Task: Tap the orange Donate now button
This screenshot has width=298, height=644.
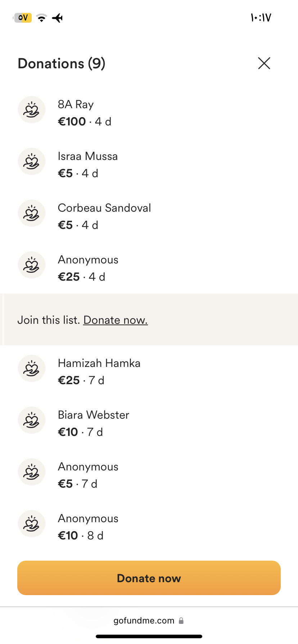Action: [x=149, y=578]
